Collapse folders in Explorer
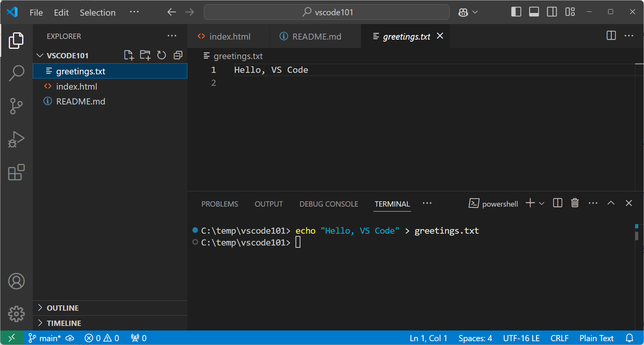The width and height of the screenshot is (644, 345). click(178, 55)
